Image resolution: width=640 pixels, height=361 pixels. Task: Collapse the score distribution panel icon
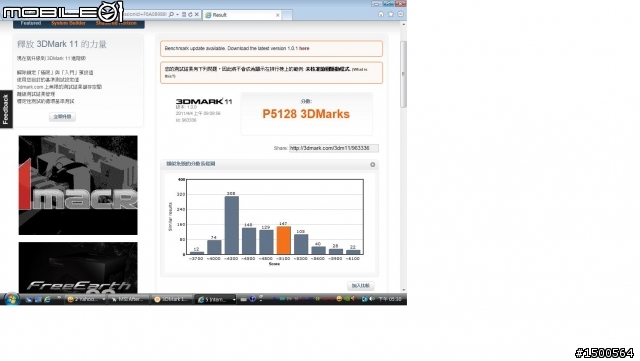click(373, 165)
